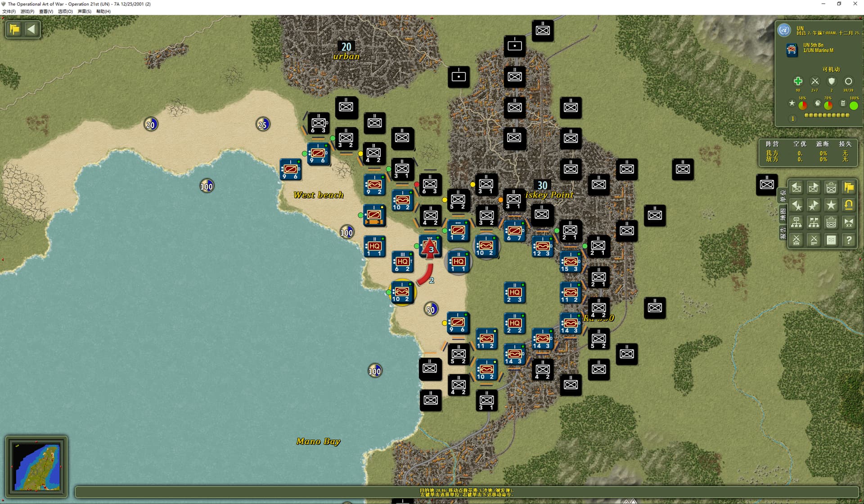
Task: Switch to the 地图 side tab
Action: coord(783,214)
